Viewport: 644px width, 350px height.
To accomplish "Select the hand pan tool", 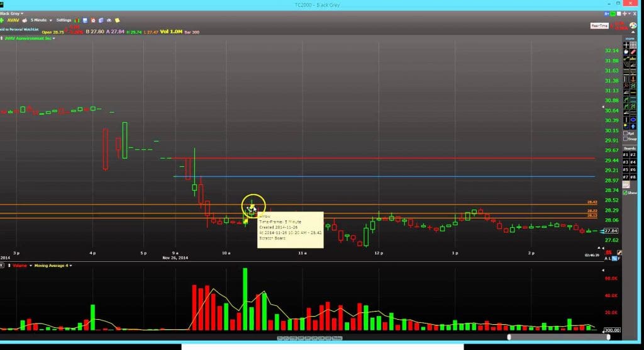I will click(626, 52).
